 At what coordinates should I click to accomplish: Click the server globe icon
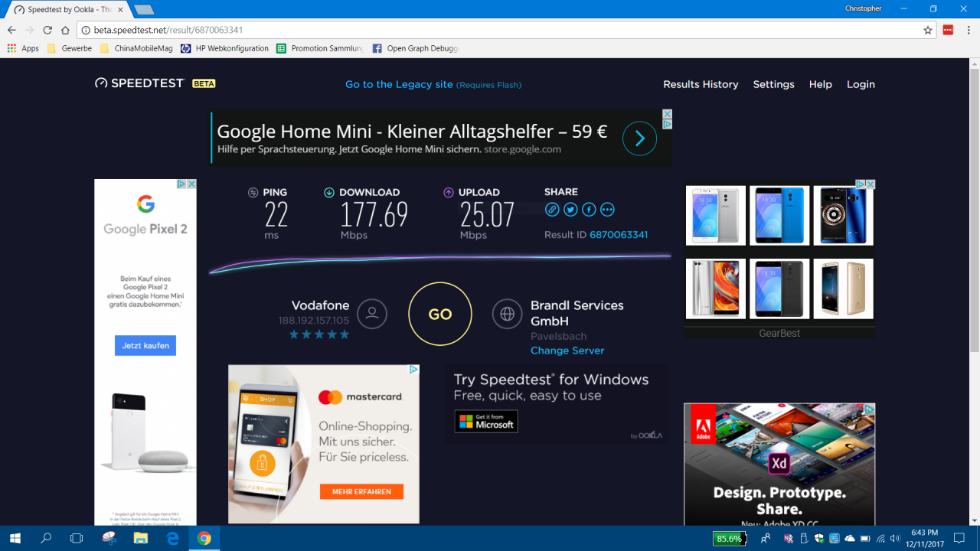507,314
